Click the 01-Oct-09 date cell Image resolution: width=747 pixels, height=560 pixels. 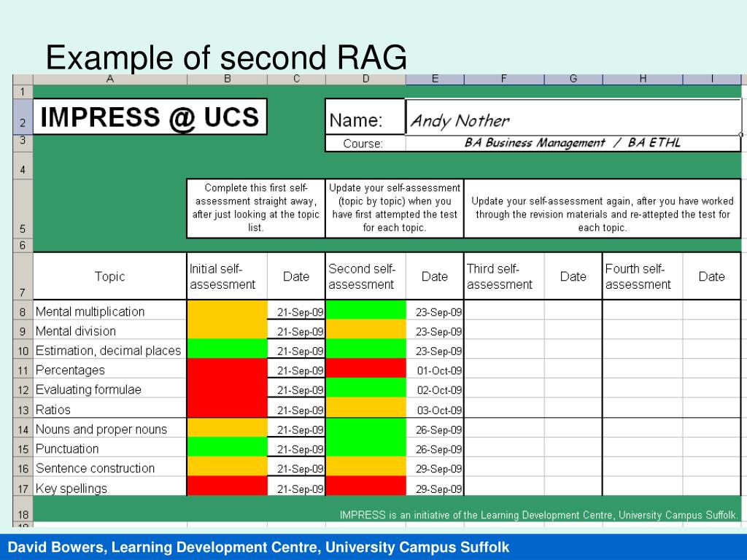point(435,370)
